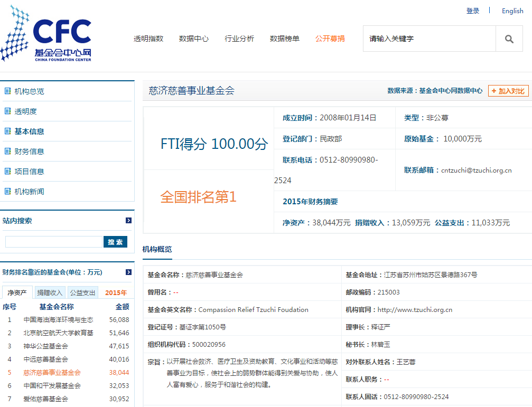Open the 公开募捐 menu
The image size is (532, 407).
click(x=330, y=39)
